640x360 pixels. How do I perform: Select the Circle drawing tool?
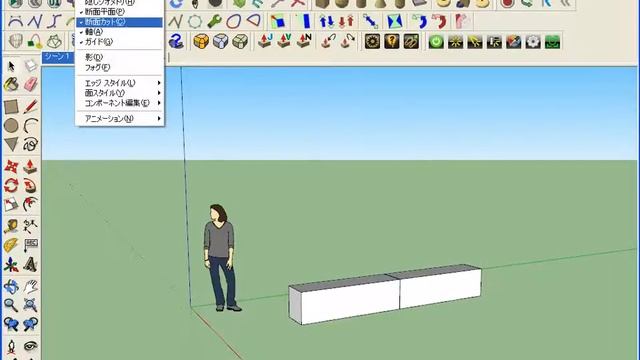(x=11, y=126)
